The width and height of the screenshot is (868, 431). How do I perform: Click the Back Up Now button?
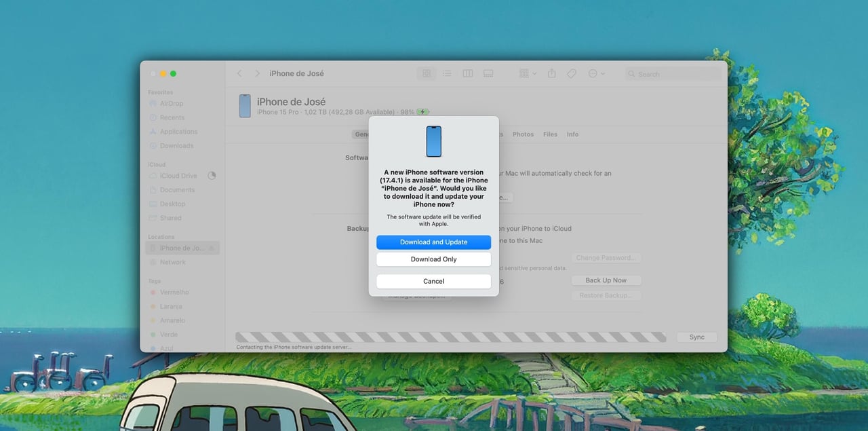(x=606, y=280)
